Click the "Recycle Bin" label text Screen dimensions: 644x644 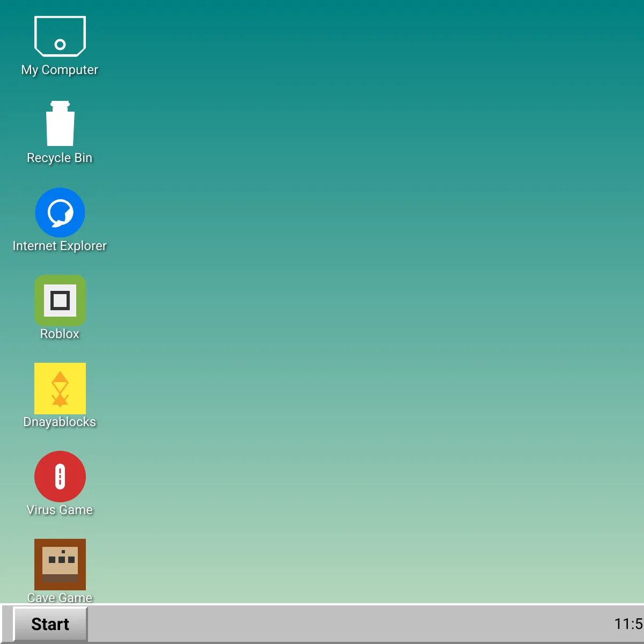[x=60, y=158]
